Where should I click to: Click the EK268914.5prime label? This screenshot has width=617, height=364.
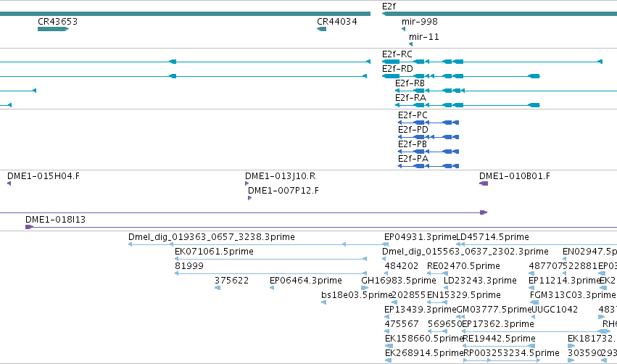click(x=424, y=354)
